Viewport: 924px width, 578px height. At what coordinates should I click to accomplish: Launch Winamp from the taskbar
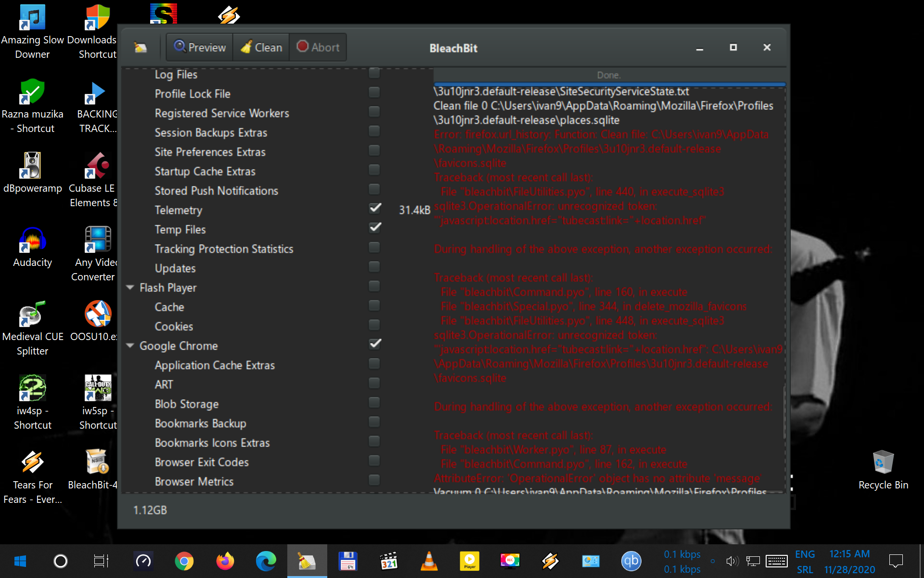pos(551,561)
